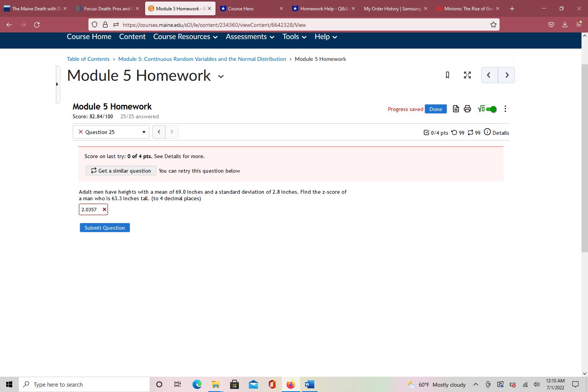Click the similar questions loop icon showing 99
This screenshot has height=392, width=588.
tap(470, 132)
